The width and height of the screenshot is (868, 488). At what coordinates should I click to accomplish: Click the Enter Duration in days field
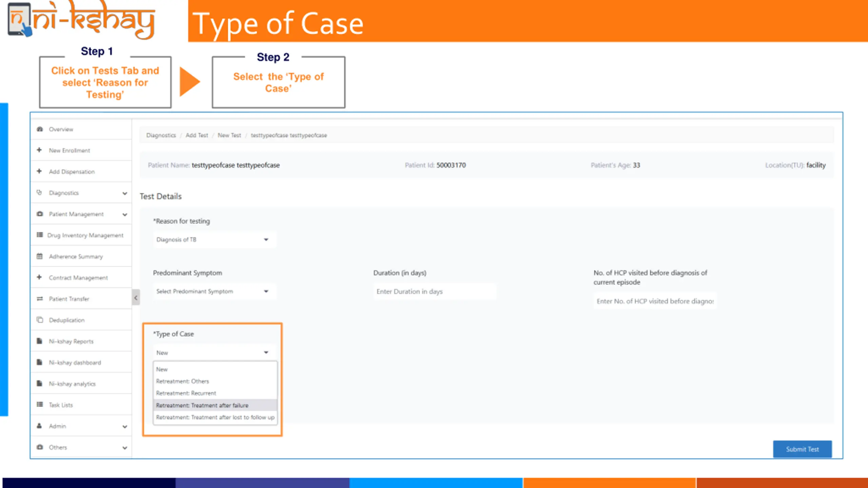[x=434, y=291]
